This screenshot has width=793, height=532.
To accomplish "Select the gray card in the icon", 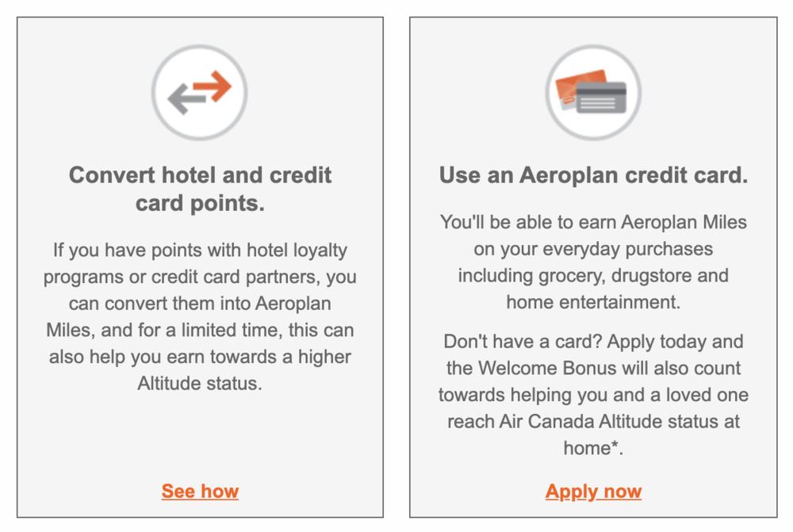I will 602,98.
